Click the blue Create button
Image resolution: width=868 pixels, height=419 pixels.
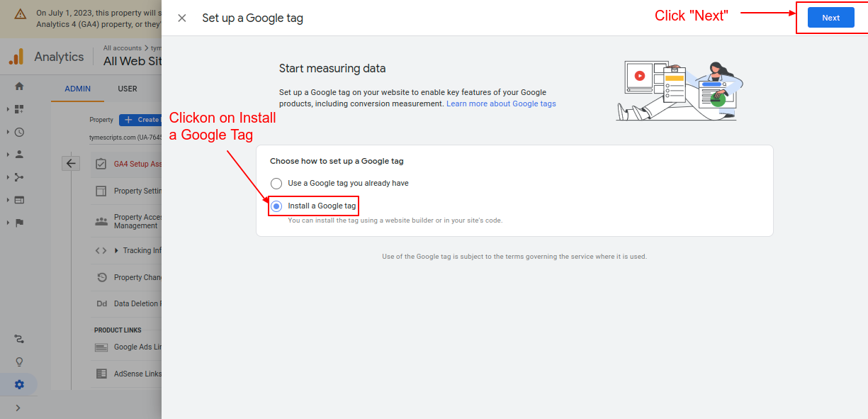140,119
